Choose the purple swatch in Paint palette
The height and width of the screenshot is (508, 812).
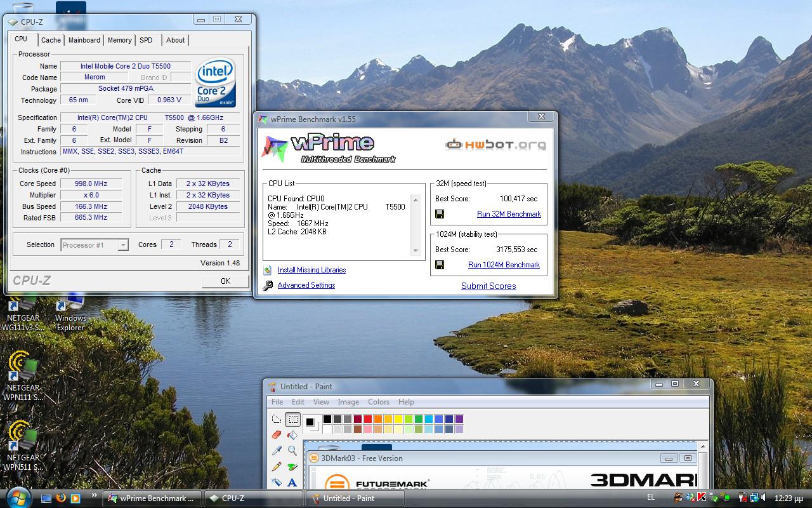[459, 419]
